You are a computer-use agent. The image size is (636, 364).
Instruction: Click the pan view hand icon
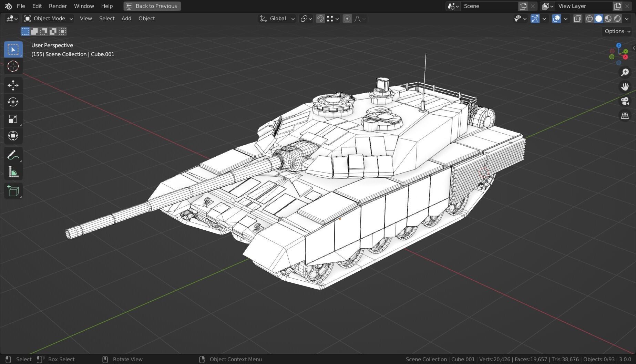pyautogui.click(x=625, y=86)
